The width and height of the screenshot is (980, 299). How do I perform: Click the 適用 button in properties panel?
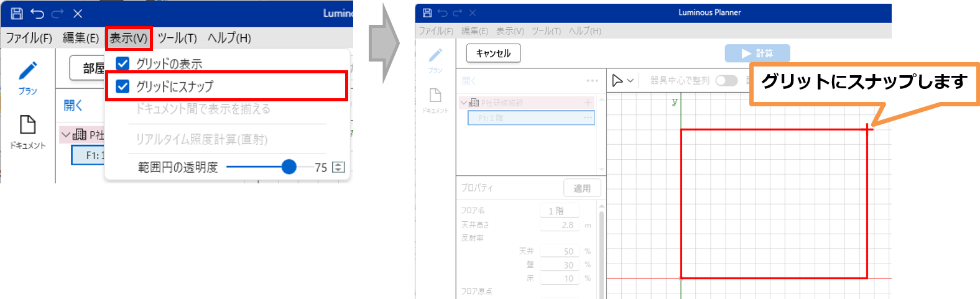(581, 188)
